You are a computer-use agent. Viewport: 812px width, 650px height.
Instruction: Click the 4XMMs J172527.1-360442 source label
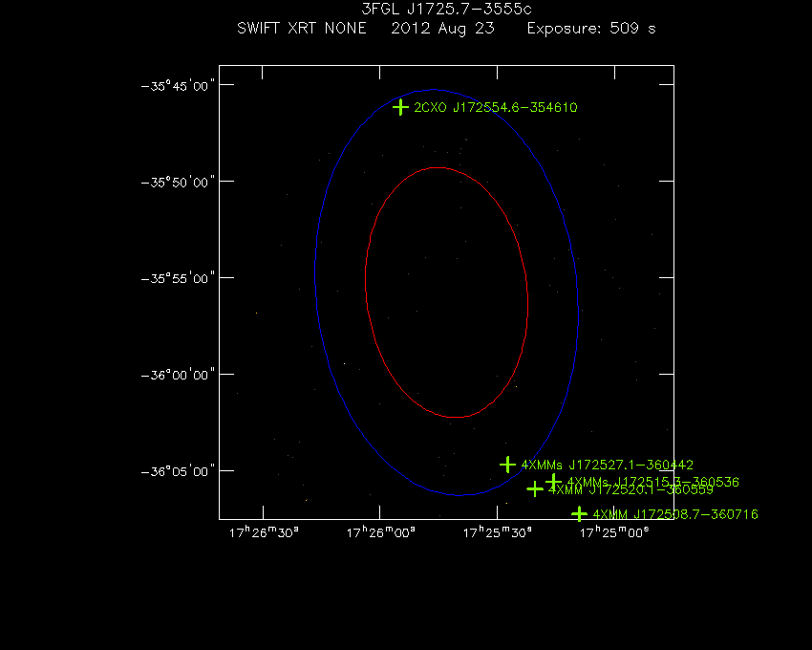click(607, 465)
